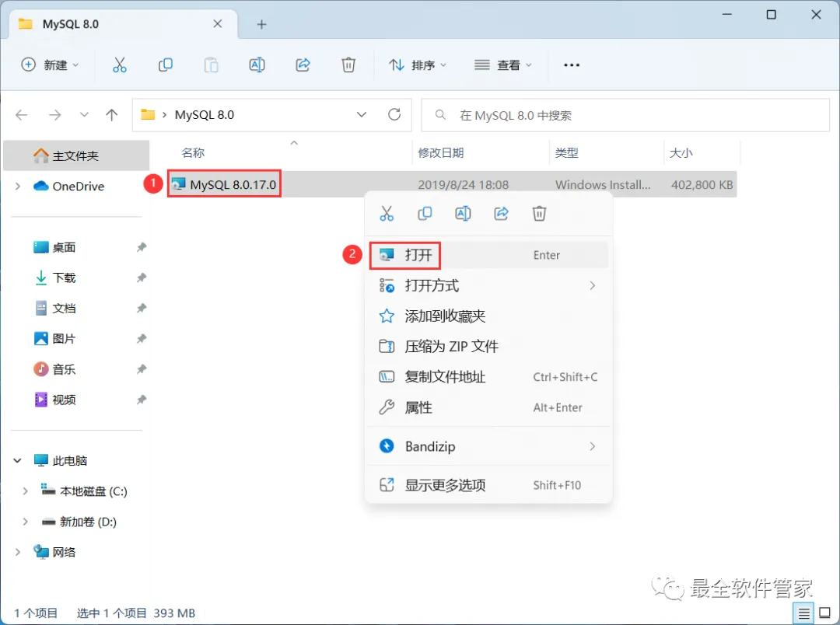Sort by the 名称 column header
Viewport: 840px width, 625px height.
tap(193, 152)
